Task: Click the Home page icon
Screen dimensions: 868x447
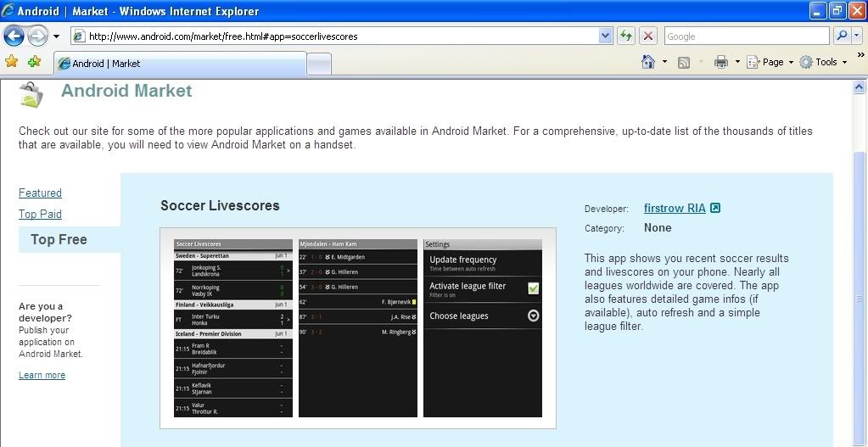Action: [x=648, y=62]
